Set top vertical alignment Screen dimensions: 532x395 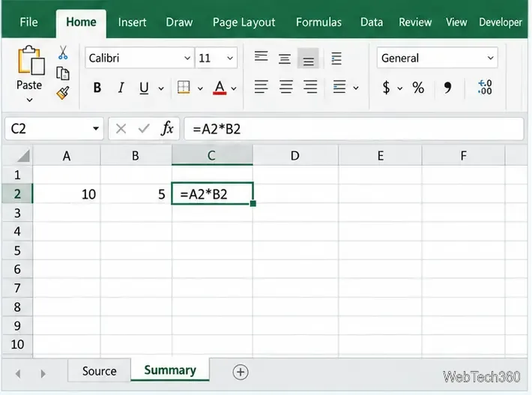261,58
